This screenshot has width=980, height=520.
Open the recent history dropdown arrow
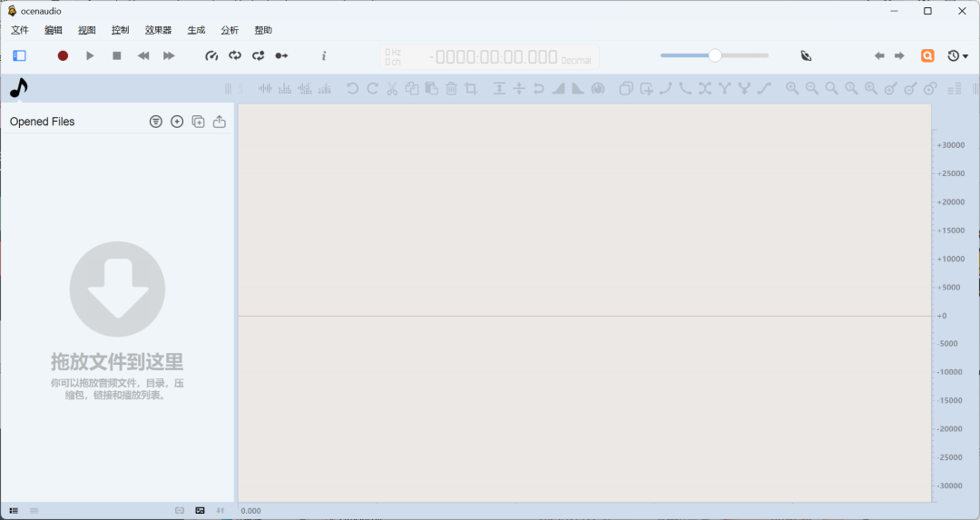coord(965,56)
